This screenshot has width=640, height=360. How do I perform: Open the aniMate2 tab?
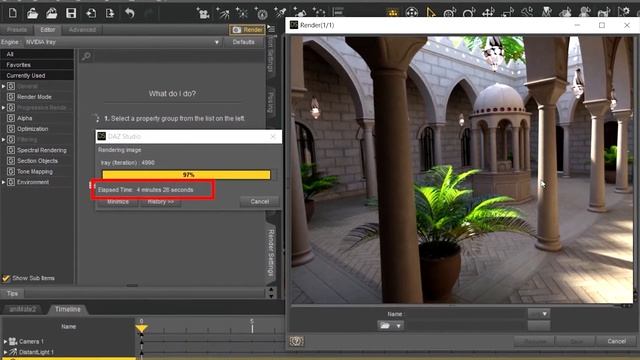pyautogui.click(x=23, y=309)
